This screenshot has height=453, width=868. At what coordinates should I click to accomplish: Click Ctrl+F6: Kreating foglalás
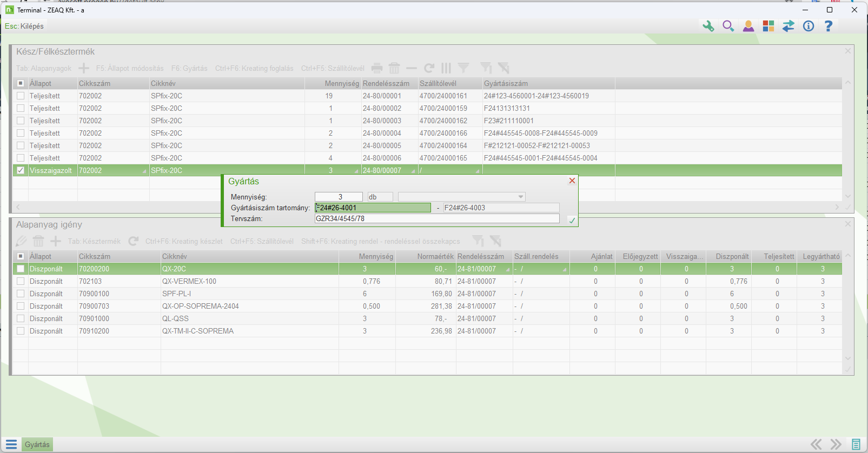254,69
